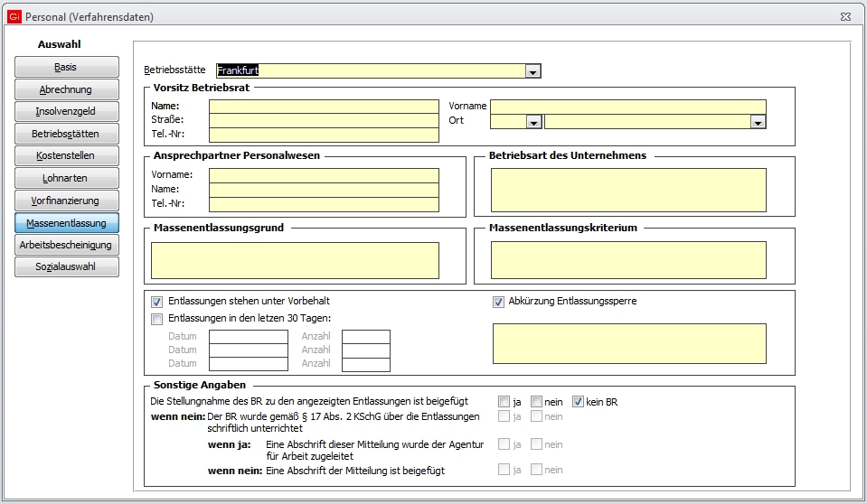Open the Ort postal code dropdown
This screenshot has width=867, height=504.
533,122
